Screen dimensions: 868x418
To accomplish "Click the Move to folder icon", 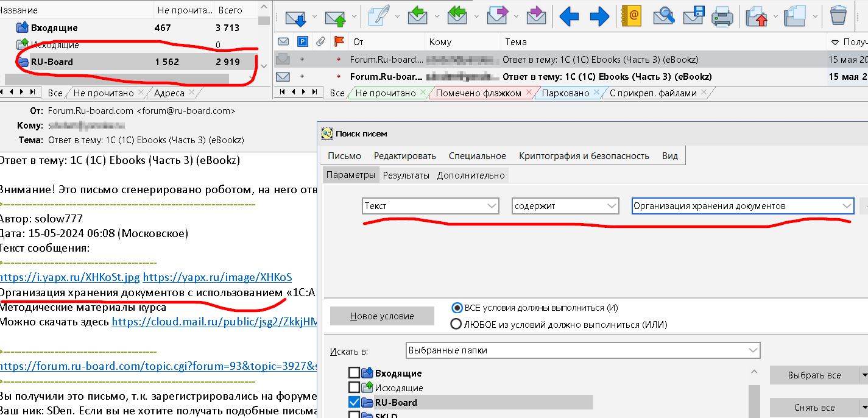I will pos(756,16).
